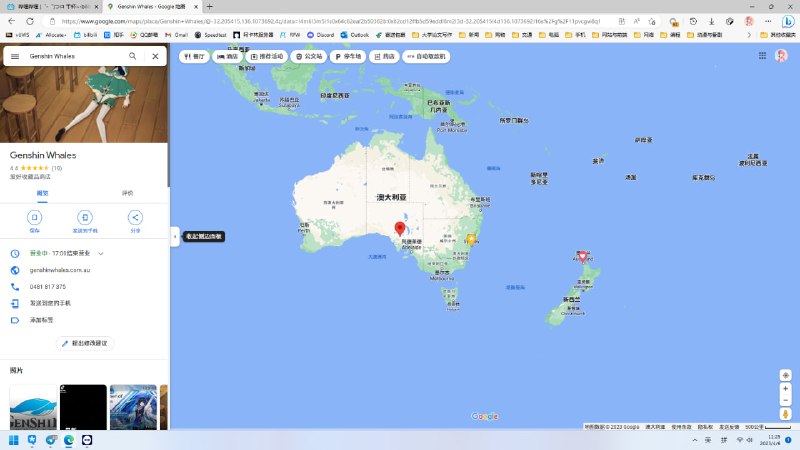Open the Bing sidebar button
The image size is (800, 450).
pos(788,21)
